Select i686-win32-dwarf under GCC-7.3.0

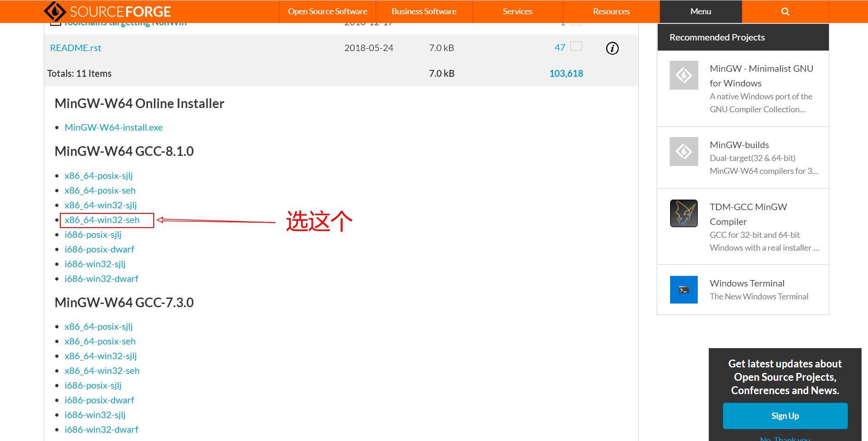(101, 430)
